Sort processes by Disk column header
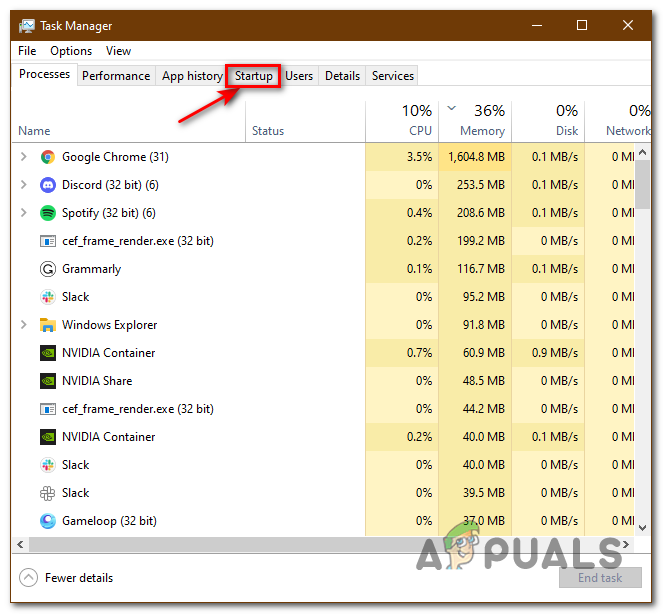The image size is (663, 614). (548, 122)
